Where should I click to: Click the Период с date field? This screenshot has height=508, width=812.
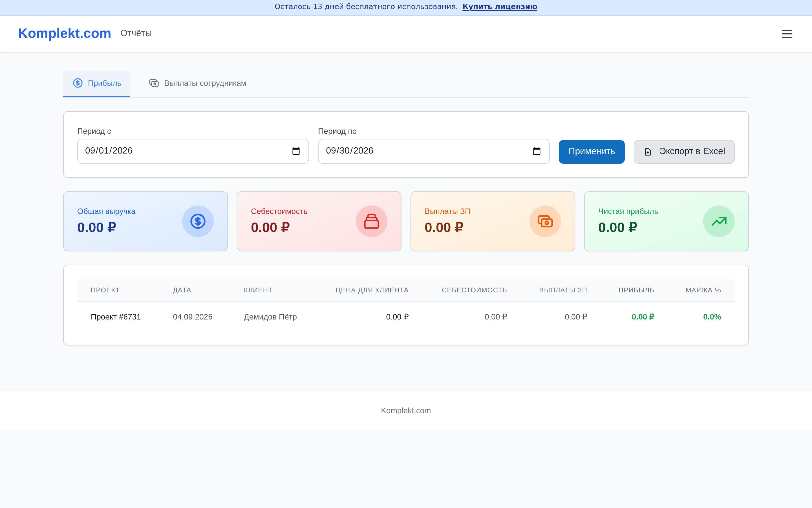(x=193, y=151)
